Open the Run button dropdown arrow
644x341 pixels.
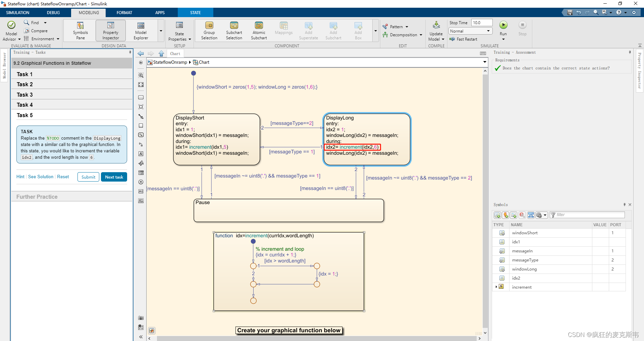pos(503,39)
